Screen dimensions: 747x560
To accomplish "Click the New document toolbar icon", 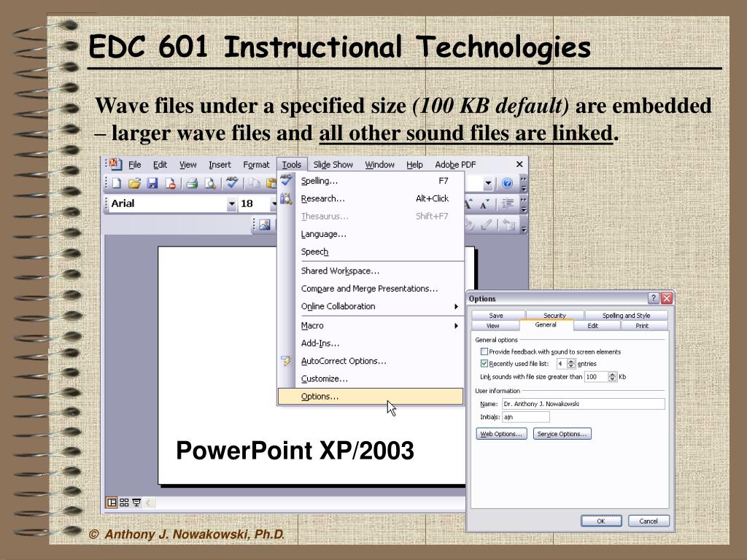I will tap(117, 183).
